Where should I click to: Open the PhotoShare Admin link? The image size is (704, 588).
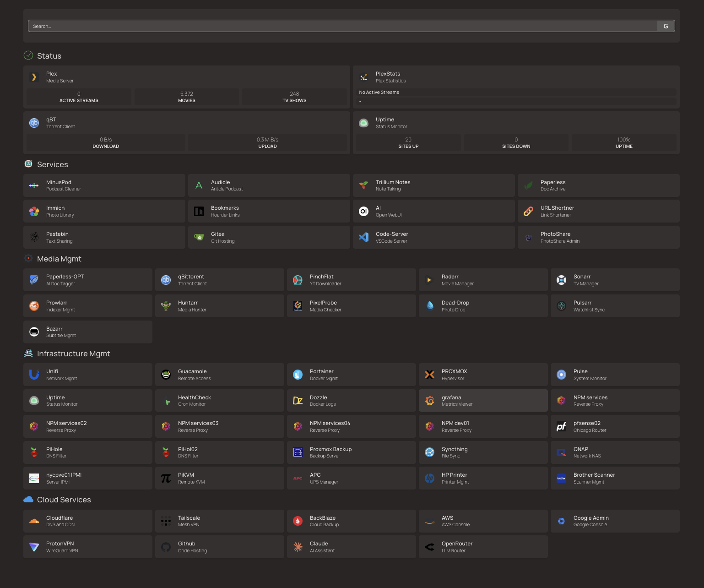pyautogui.click(x=599, y=237)
